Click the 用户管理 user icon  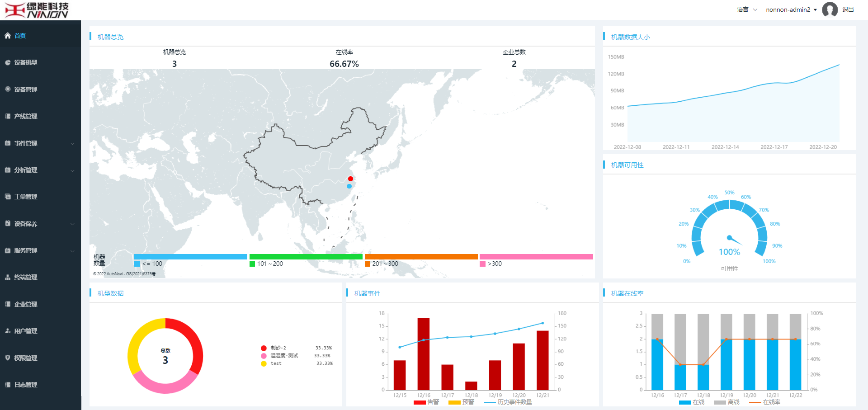(8, 331)
